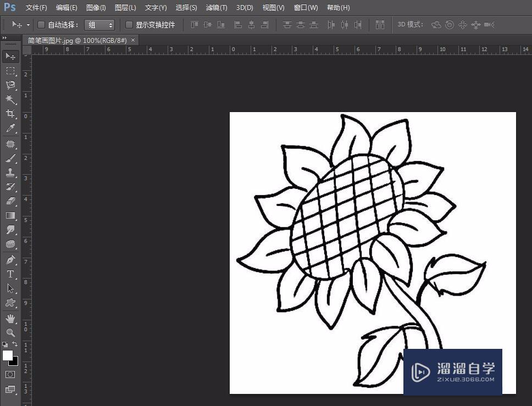
Task: Select the Eraser tool
Action: pos(10,201)
